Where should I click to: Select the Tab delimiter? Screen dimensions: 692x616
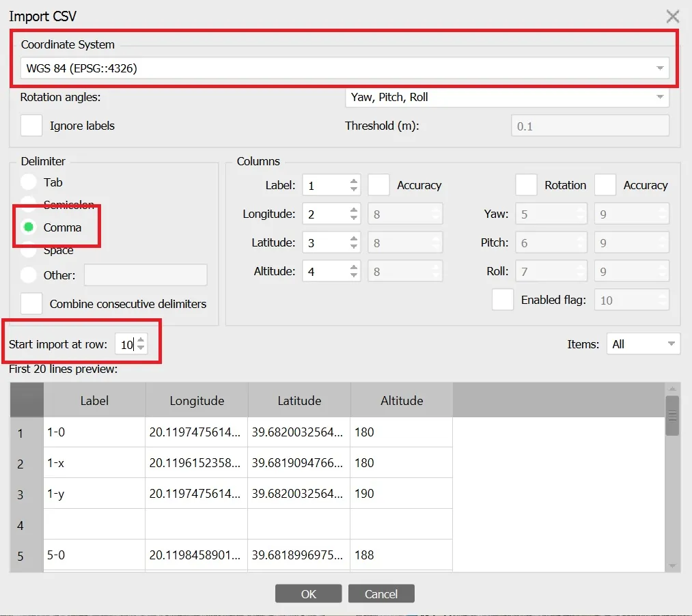pyautogui.click(x=27, y=182)
